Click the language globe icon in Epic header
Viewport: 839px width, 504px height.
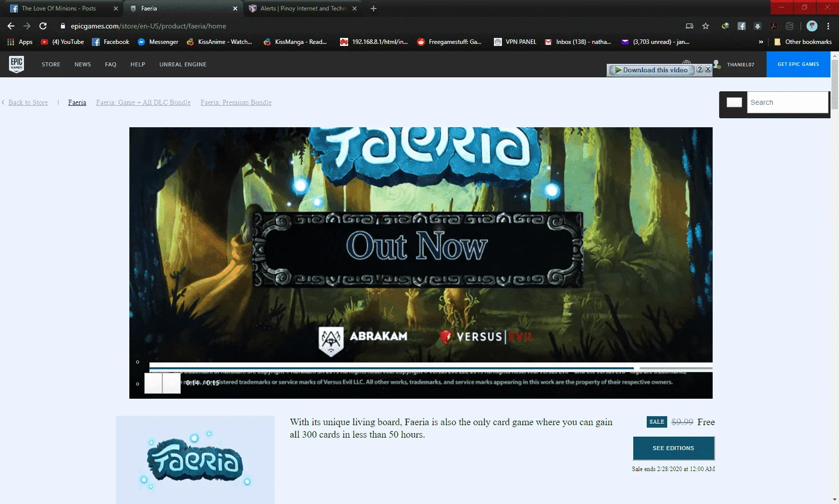pos(687,63)
